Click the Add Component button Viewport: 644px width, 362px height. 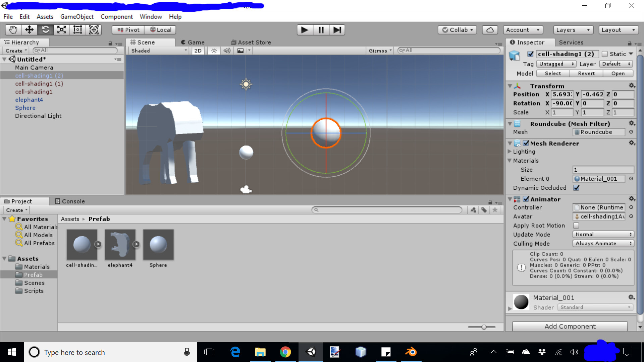570,326
